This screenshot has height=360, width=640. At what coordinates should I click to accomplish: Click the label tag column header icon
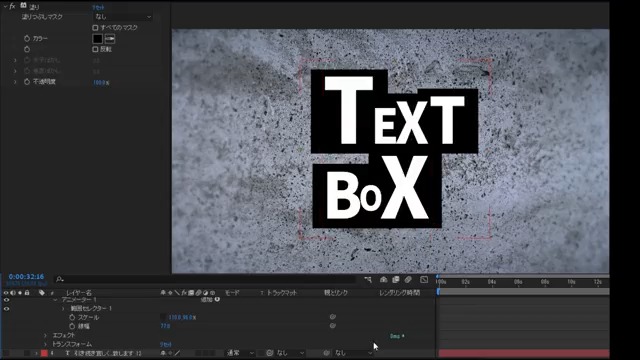[42, 293]
